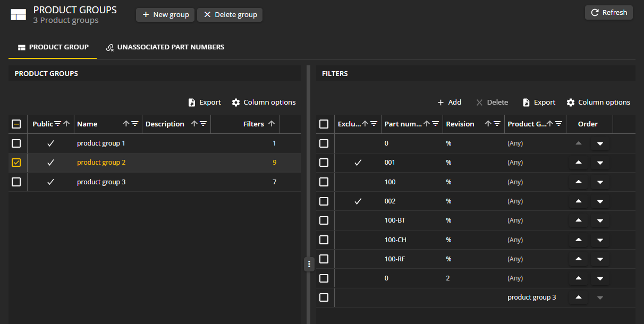Uncheck product group 2 row checkbox

pyautogui.click(x=16, y=163)
